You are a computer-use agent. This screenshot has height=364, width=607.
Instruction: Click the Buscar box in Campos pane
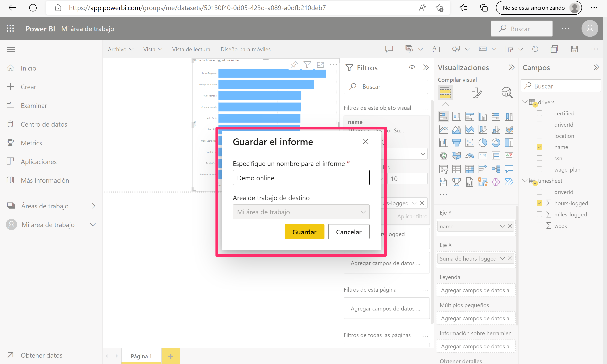(561, 86)
